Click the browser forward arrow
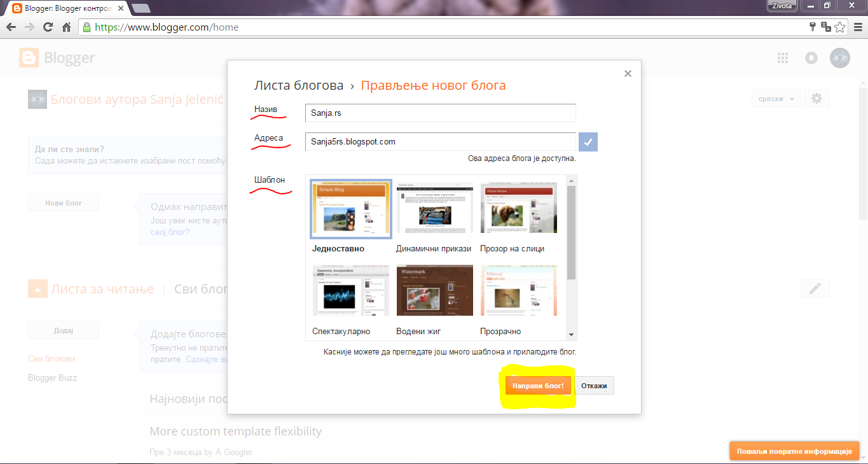Image resolution: width=868 pixels, height=464 pixels. [29, 27]
